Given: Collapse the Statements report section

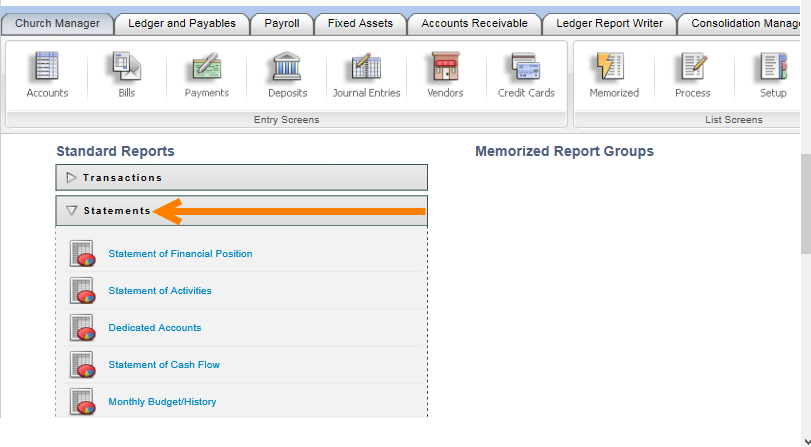Looking at the screenshot, I should coord(117,211).
